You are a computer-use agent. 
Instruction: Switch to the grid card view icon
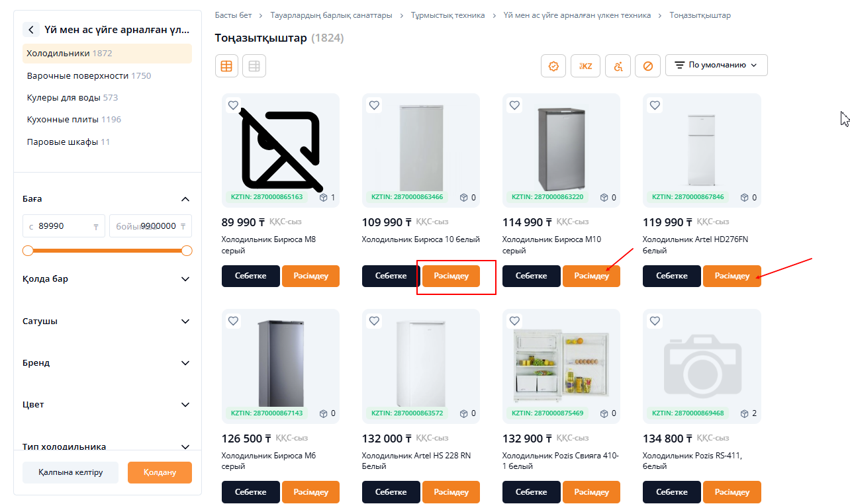(x=227, y=65)
